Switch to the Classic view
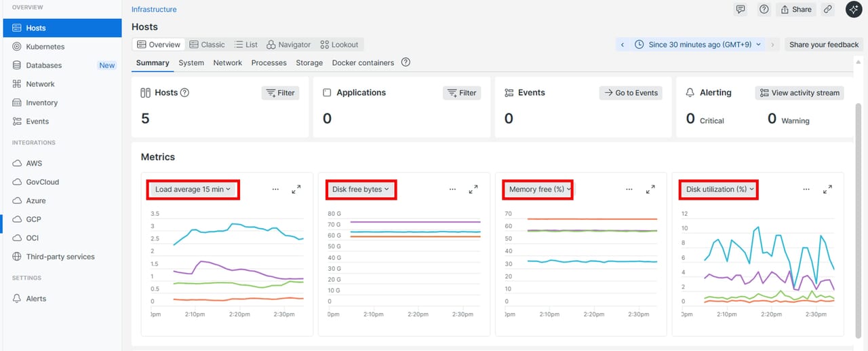Viewport: 868px width, 351px height. click(207, 45)
